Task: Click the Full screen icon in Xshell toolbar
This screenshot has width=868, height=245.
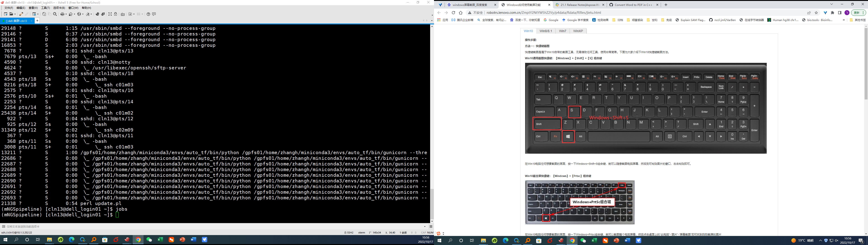Action: (110, 14)
